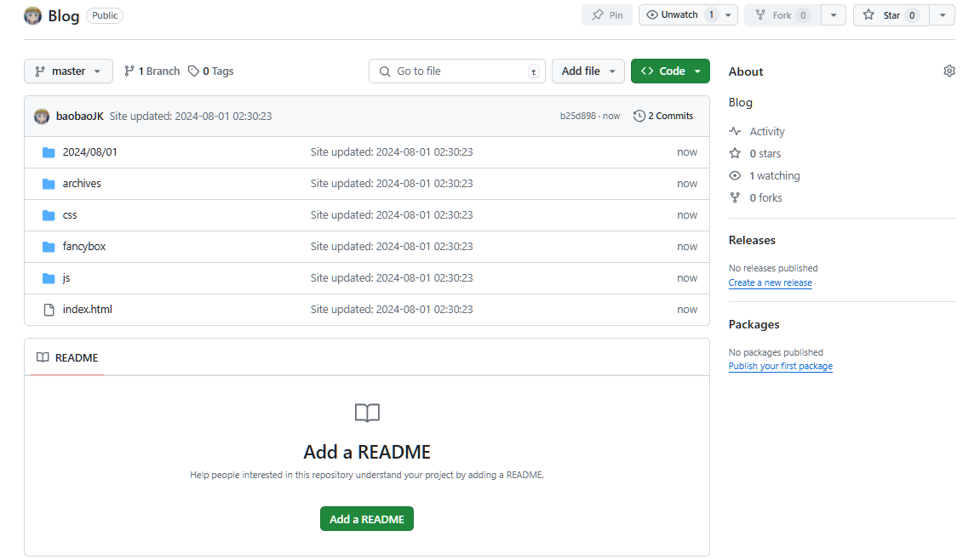Focus the Go to file search field
The width and height of the screenshot is (980, 559).
(457, 71)
